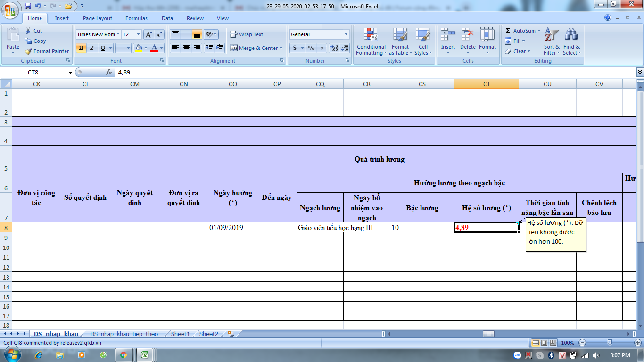Select cell containing 01/09/2019
The width and height of the screenshot is (644, 362).
pos(232,227)
